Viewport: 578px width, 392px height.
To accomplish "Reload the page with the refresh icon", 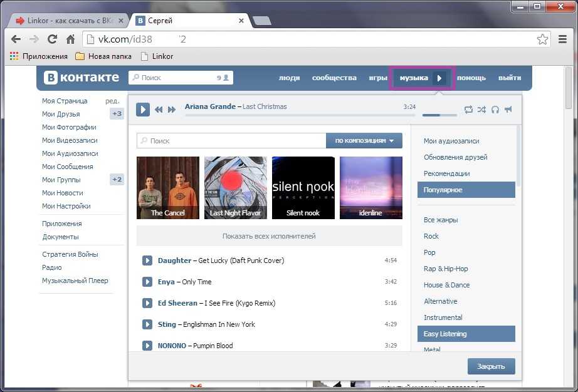I will coord(52,39).
